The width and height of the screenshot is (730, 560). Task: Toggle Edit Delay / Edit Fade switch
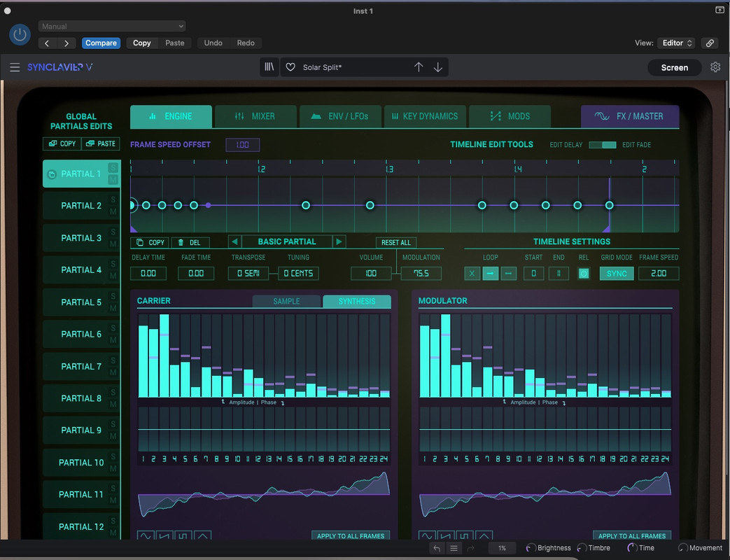coord(603,145)
